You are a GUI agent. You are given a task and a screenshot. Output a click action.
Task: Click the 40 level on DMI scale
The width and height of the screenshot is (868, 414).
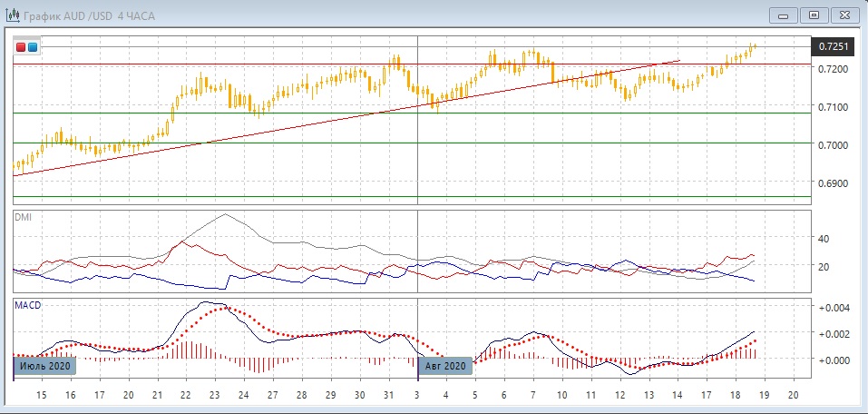click(824, 239)
